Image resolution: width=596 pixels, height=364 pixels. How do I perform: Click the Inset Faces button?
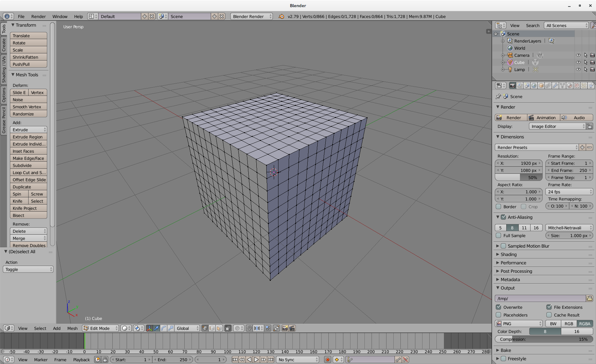coord(29,151)
